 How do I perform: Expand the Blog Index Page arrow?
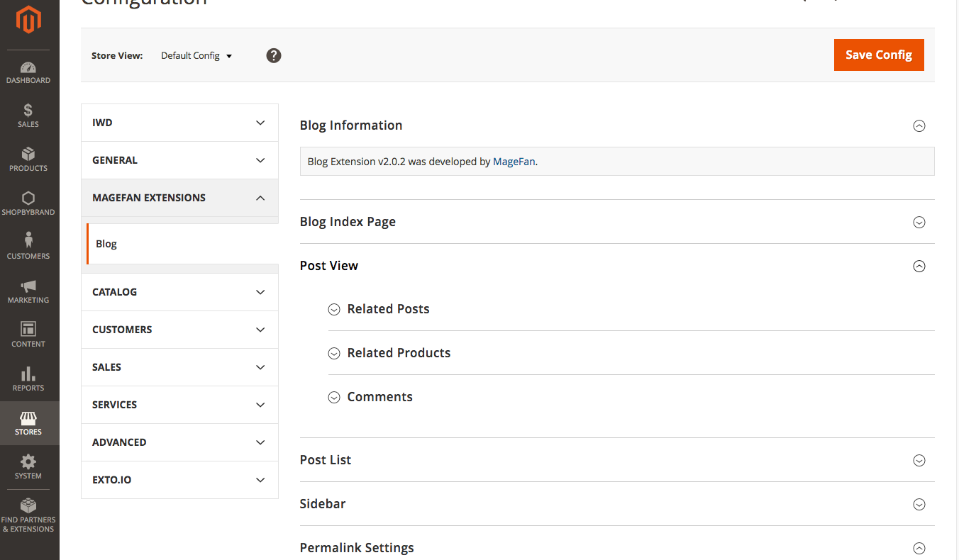(x=919, y=223)
